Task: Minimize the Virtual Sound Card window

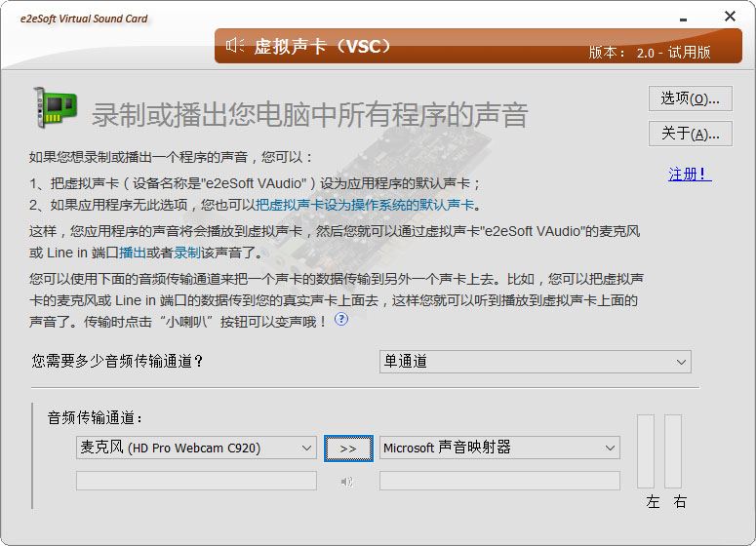Action: (683, 19)
